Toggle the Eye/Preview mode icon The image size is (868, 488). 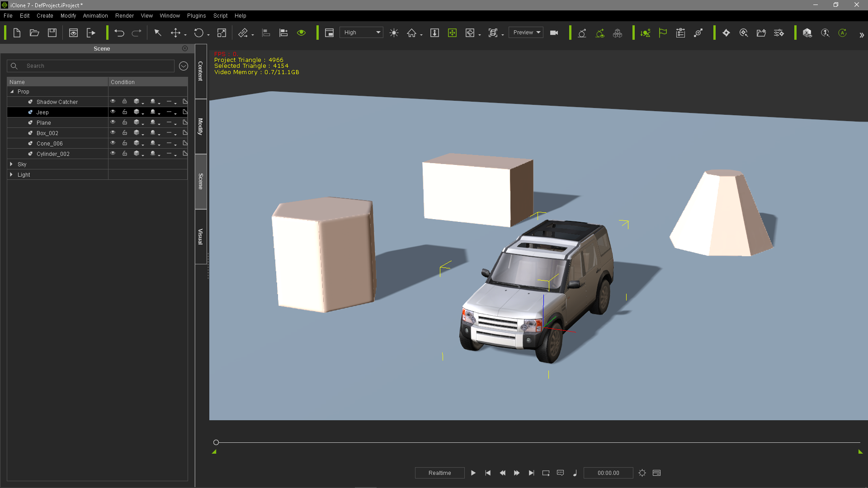(302, 33)
